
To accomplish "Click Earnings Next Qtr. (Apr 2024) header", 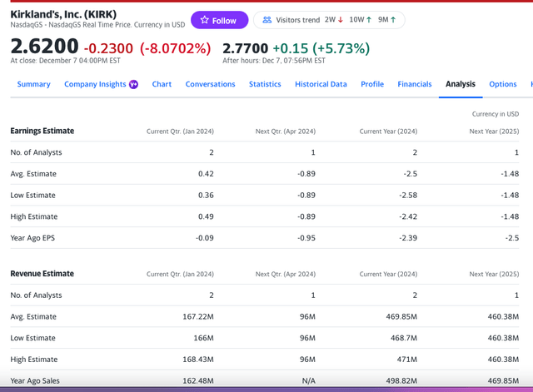I will pos(286,131).
